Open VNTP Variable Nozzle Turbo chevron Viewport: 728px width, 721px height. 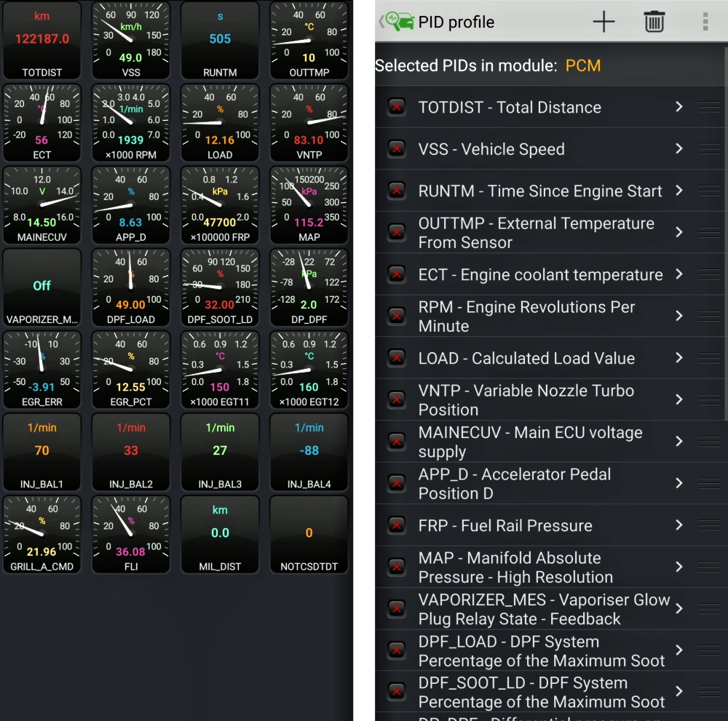coord(678,400)
